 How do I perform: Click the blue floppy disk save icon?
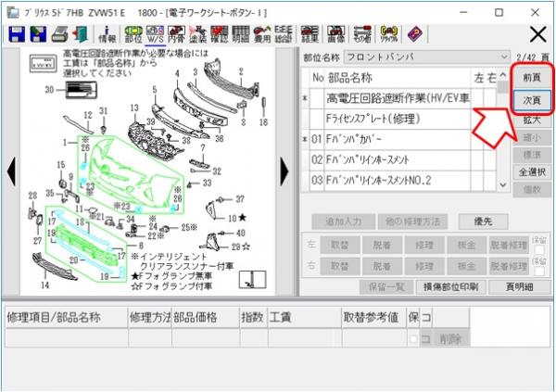coord(16,34)
